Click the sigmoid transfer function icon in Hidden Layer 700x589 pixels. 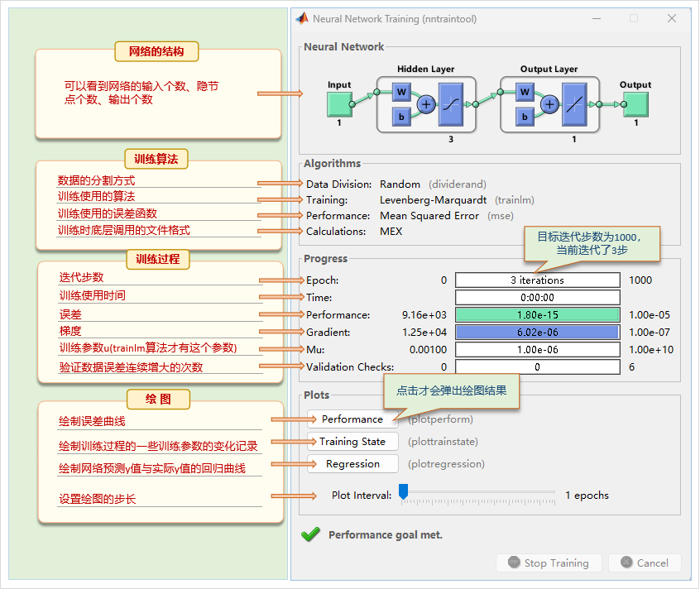point(452,104)
